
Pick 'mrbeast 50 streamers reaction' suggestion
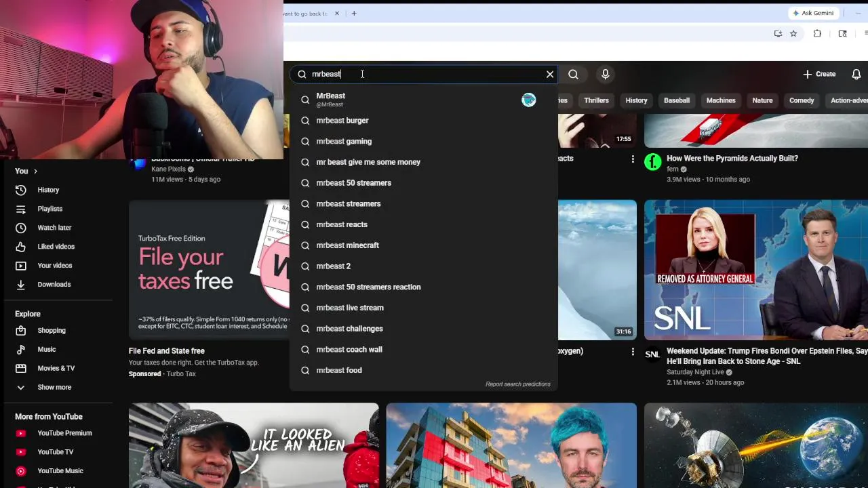click(424, 287)
